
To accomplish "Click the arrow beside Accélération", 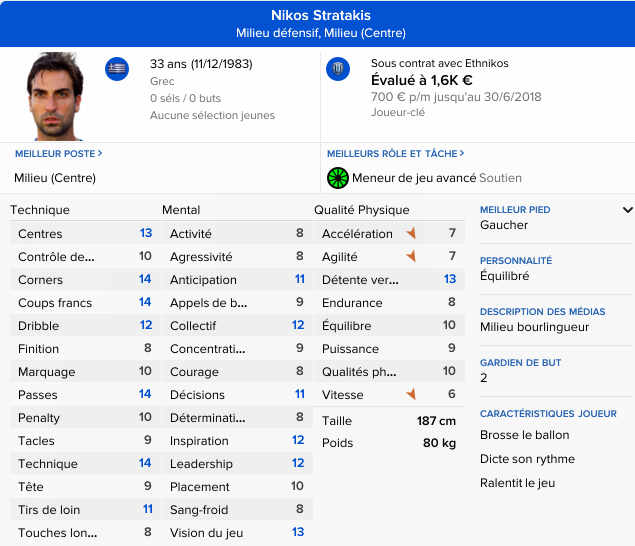I will (410, 234).
